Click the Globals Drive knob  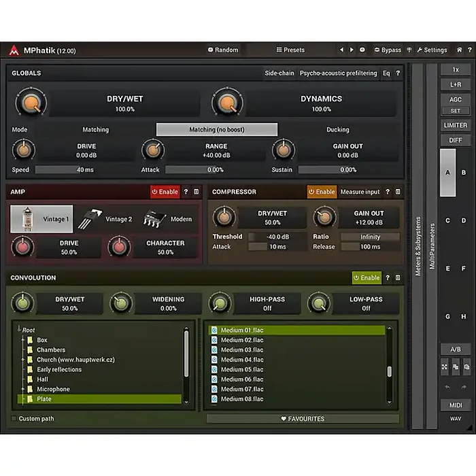[24, 150]
